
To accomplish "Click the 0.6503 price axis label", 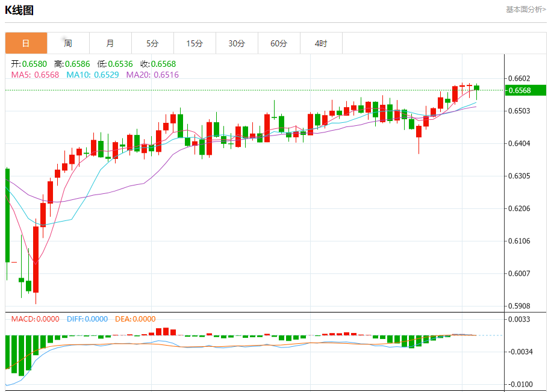I will [x=519, y=111].
